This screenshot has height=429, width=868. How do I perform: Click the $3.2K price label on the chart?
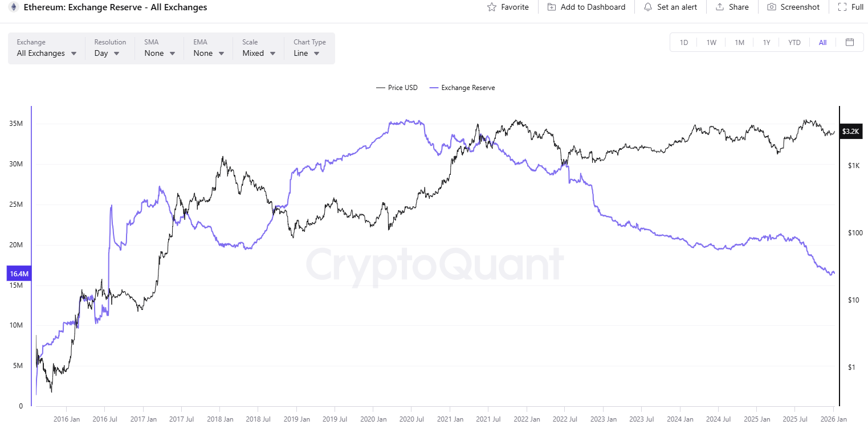tap(850, 131)
